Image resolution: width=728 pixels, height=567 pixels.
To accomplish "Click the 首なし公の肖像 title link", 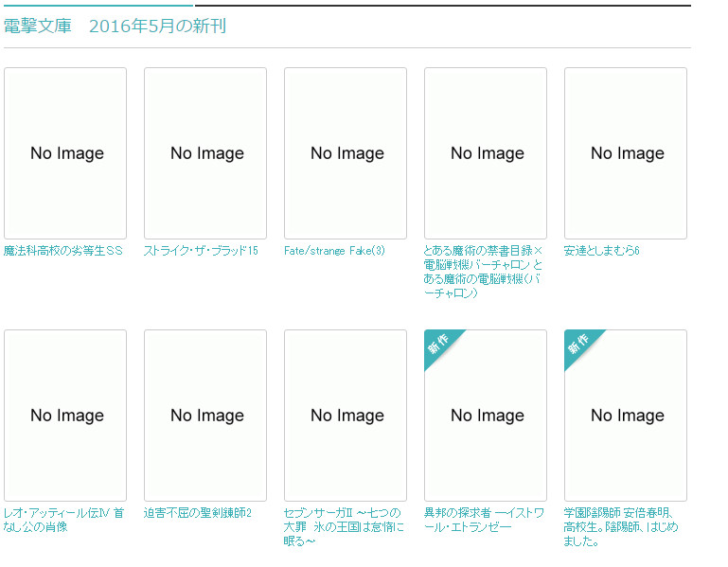I will point(63,520).
